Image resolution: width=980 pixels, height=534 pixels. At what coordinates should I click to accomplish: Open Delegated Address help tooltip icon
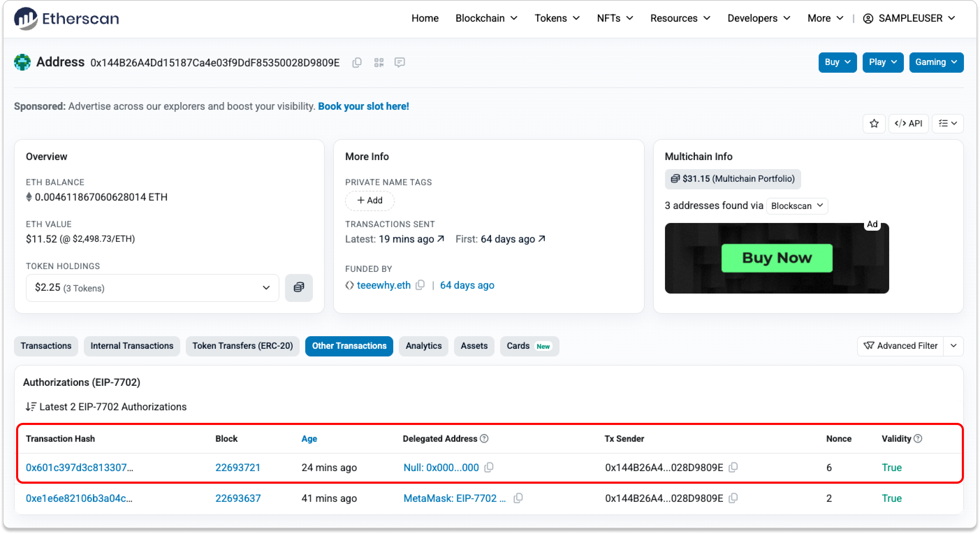tap(484, 439)
